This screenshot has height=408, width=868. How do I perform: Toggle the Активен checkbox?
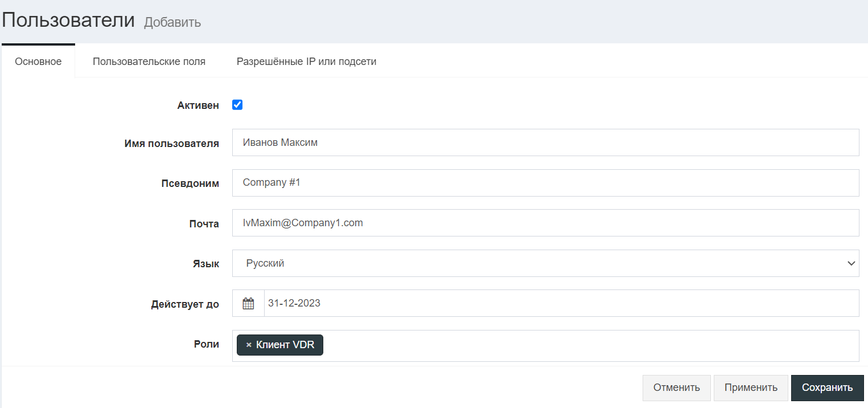[237, 105]
